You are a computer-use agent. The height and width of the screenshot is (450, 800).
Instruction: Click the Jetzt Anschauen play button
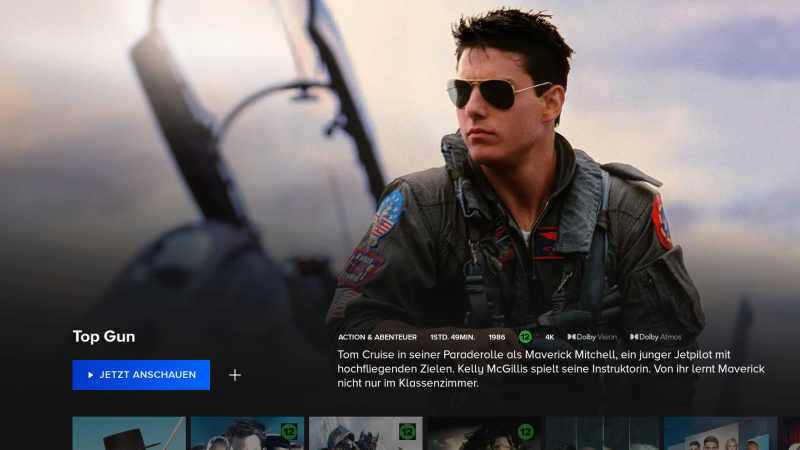[141, 375]
